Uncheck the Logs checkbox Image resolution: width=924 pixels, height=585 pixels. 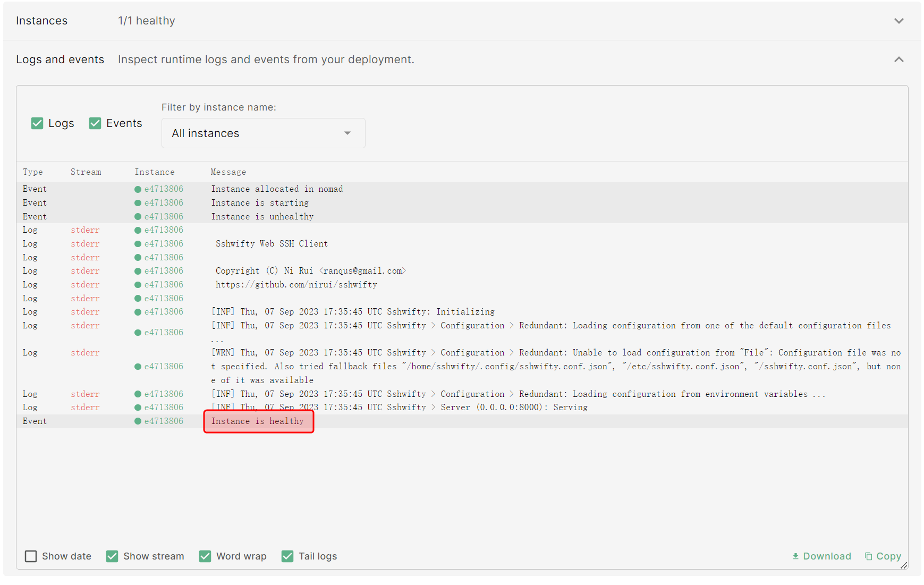coord(37,123)
